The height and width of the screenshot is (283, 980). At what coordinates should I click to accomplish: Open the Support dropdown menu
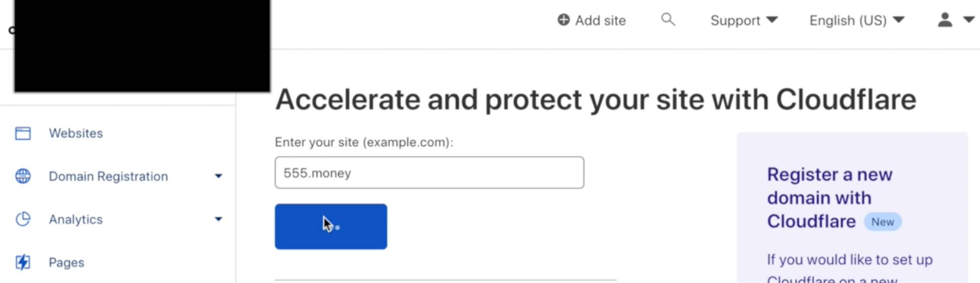(743, 21)
